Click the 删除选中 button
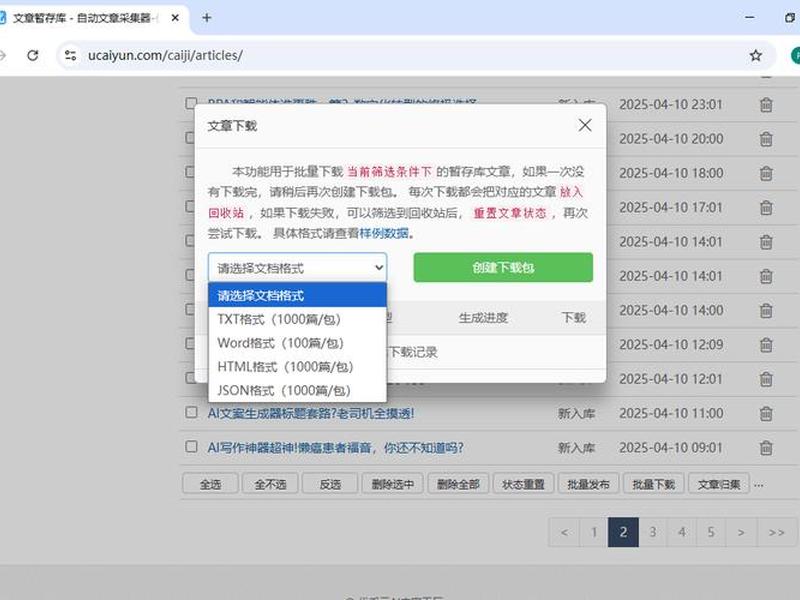The width and height of the screenshot is (800, 600). pos(392,484)
